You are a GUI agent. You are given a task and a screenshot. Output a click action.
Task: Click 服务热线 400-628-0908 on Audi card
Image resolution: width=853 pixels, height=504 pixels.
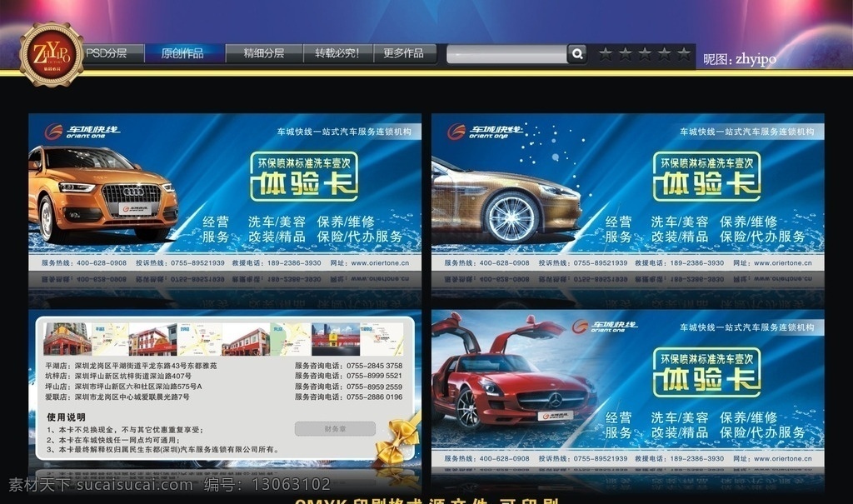click(x=84, y=263)
